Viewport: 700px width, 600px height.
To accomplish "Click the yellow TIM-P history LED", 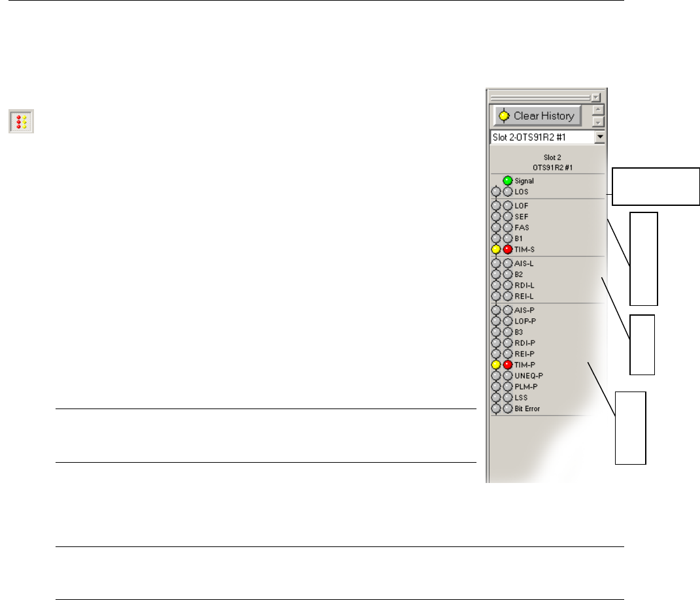I will (496, 365).
